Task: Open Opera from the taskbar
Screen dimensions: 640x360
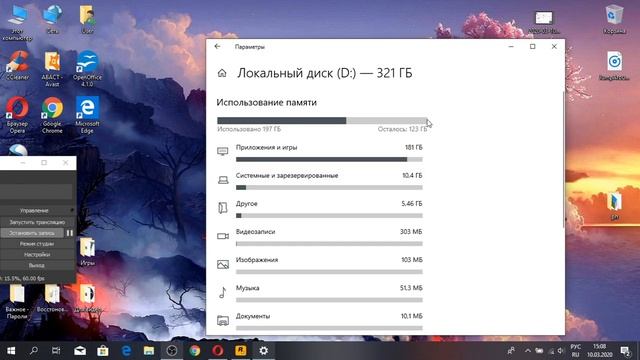Action: 218,351
